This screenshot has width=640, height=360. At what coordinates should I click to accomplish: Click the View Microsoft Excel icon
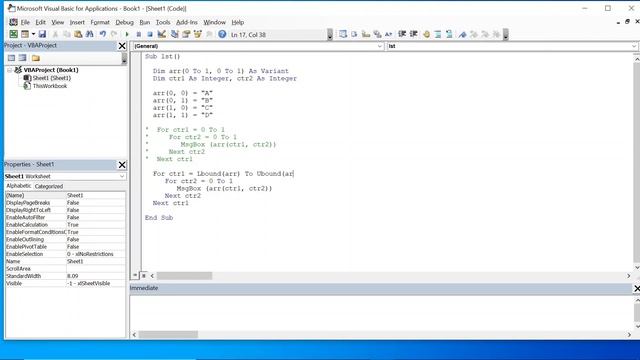click(x=13, y=34)
